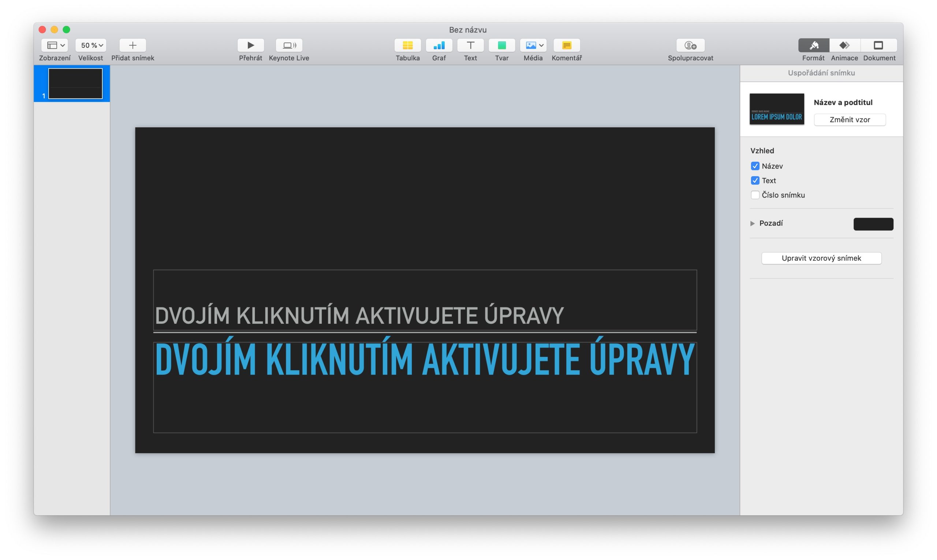Expand the Pozadí disclosure triangle
Image resolution: width=937 pixels, height=560 pixels.
pos(753,223)
